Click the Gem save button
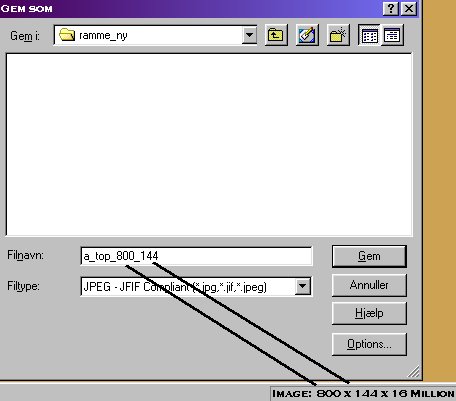This screenshot has width=456, height=401. [369, 256]
